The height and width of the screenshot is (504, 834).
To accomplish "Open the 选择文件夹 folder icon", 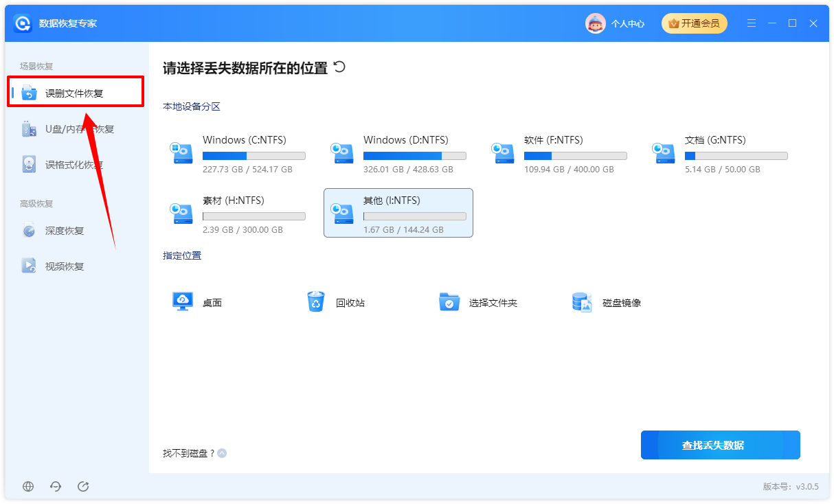I will [x=449, y=302].
